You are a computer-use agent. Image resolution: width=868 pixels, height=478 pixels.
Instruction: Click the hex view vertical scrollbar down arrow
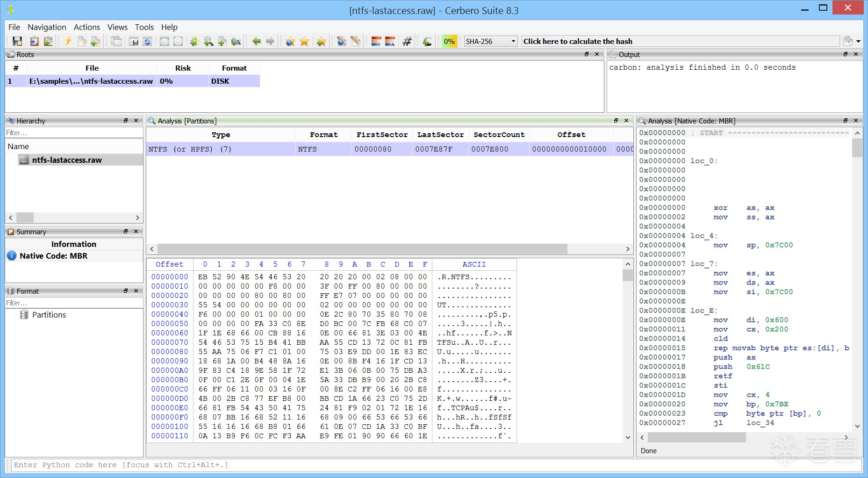628,437
